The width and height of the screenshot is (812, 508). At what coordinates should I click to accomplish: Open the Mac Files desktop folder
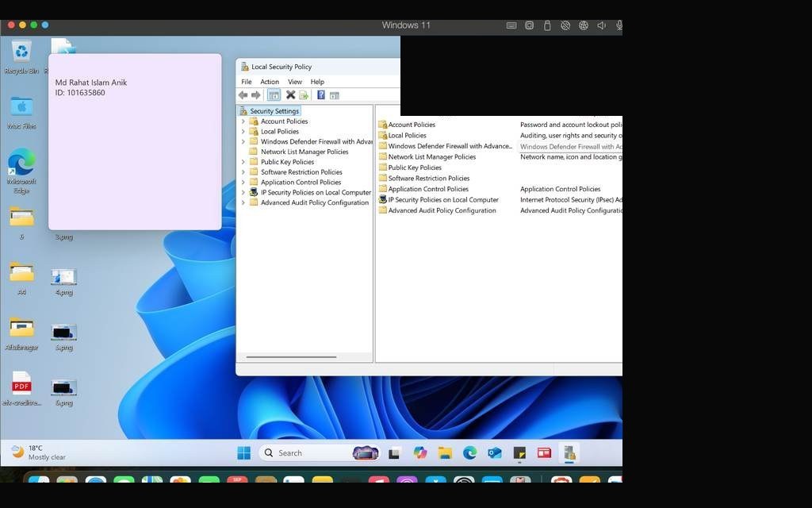[21, 113]
